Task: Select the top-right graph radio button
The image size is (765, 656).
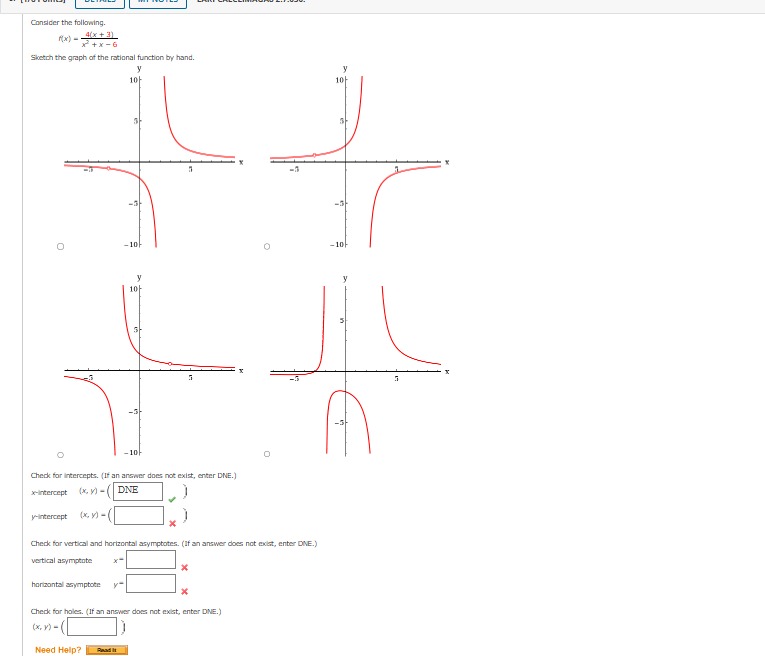Action: pyautogui.click(x=267, y=246)
